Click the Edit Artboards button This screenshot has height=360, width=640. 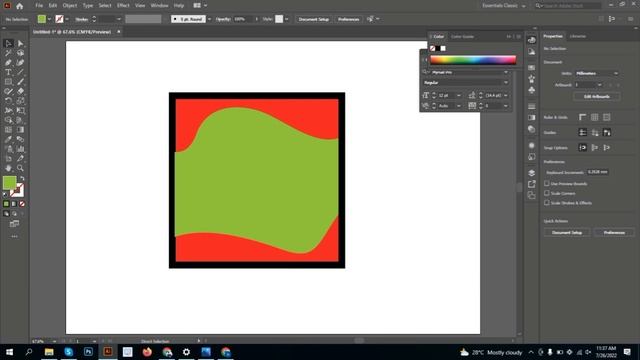(x=596, y=97)
